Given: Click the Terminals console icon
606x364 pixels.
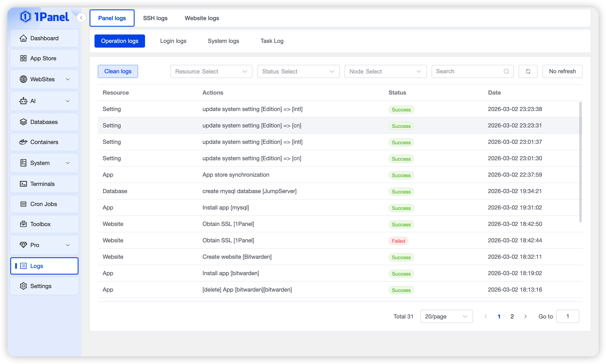Looking at the screenshot, I should pos(23,184).
